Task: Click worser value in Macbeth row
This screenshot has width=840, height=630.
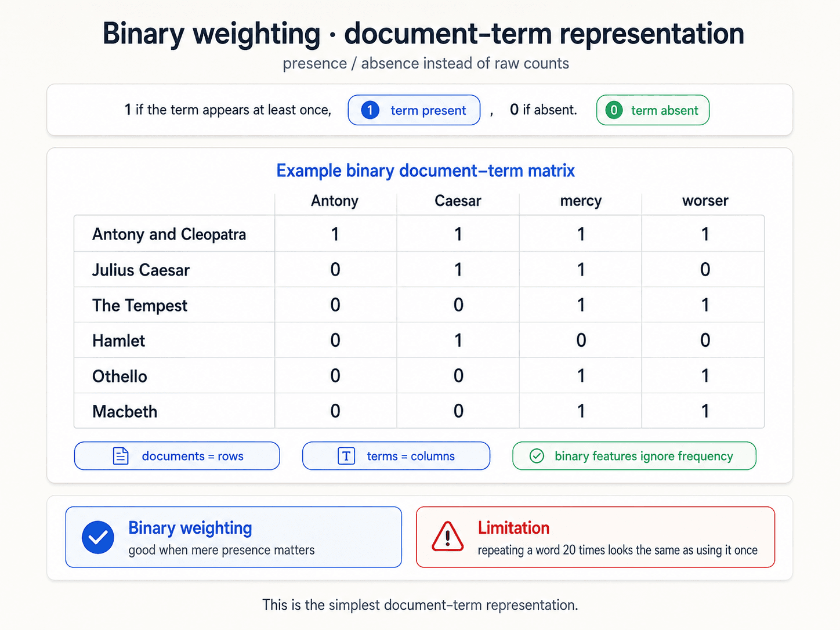Action: [705, 411]
